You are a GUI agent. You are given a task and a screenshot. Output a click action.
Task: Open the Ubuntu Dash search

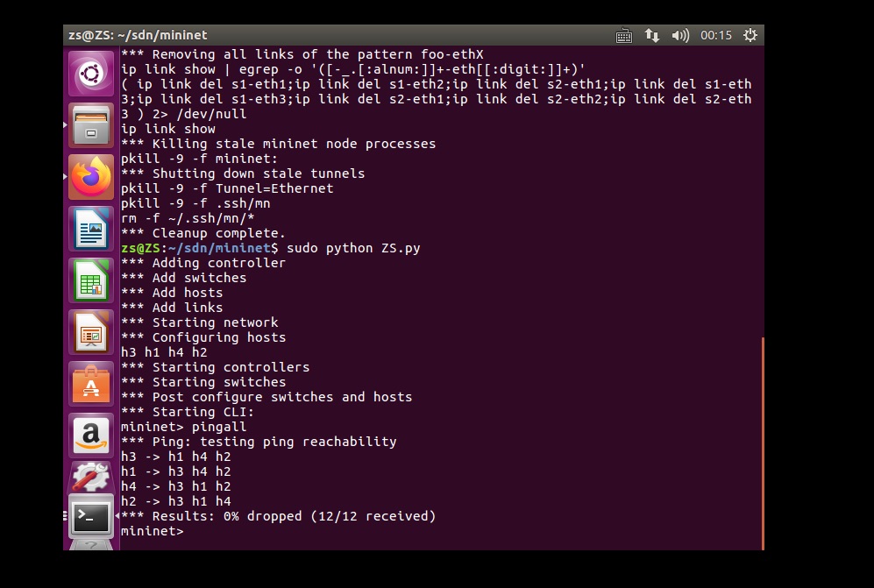(x=91, y=74)
